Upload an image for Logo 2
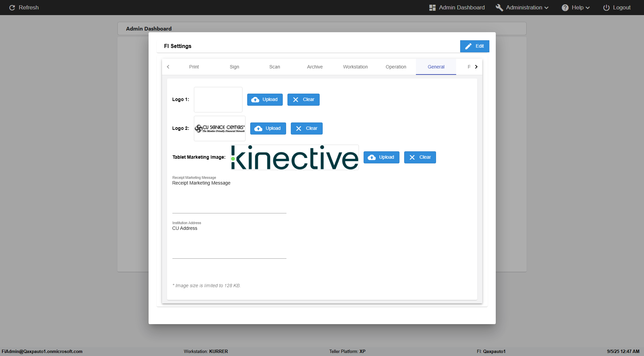This screenshot has width=644, height=356. 268,129
